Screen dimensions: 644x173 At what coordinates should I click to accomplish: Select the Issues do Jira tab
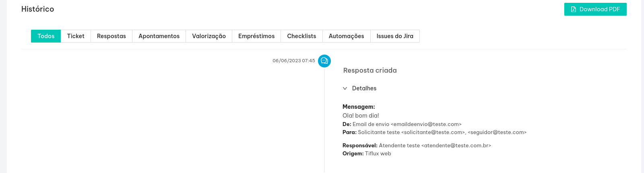[395, 36]
